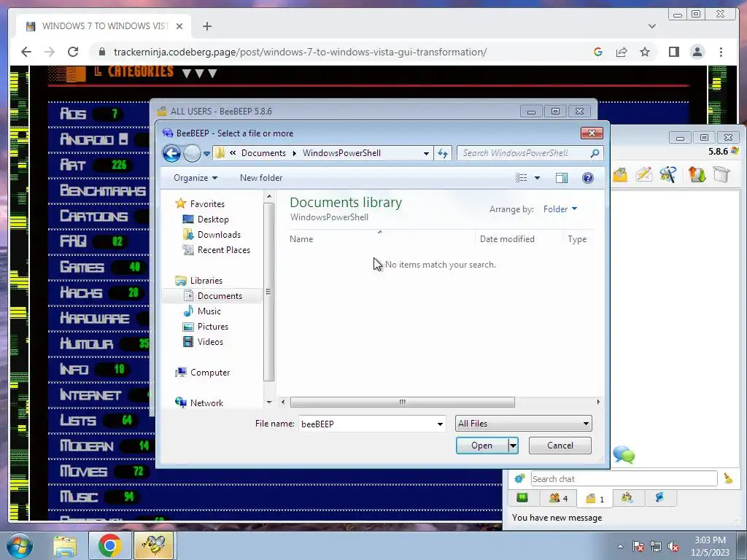Show the preview pane
The image size is (747, 560).
pos(562,178)
